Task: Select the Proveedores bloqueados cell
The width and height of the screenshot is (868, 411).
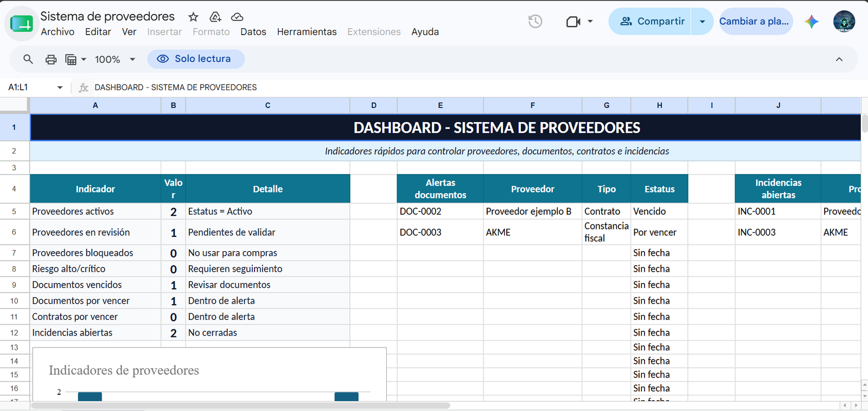Action: (x=95, y=253)
